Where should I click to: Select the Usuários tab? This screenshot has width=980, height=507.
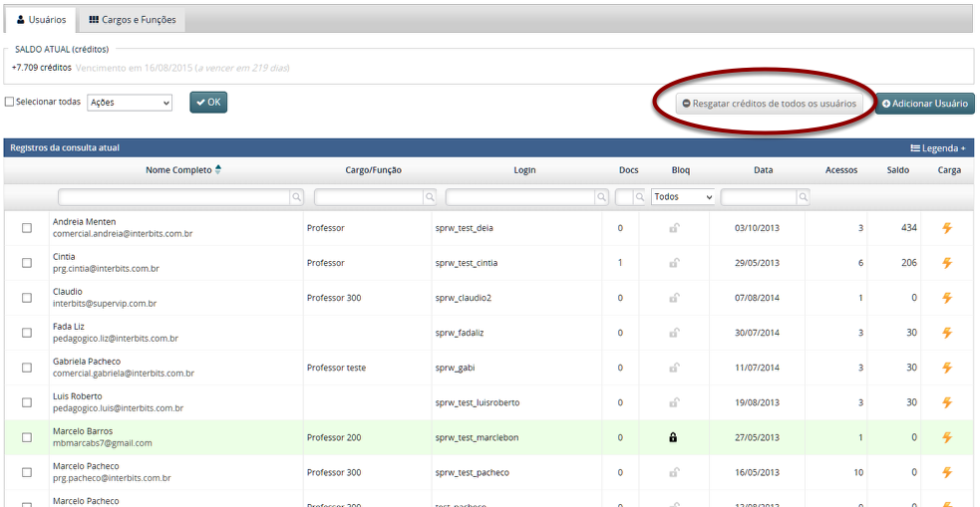pos(41,19)
